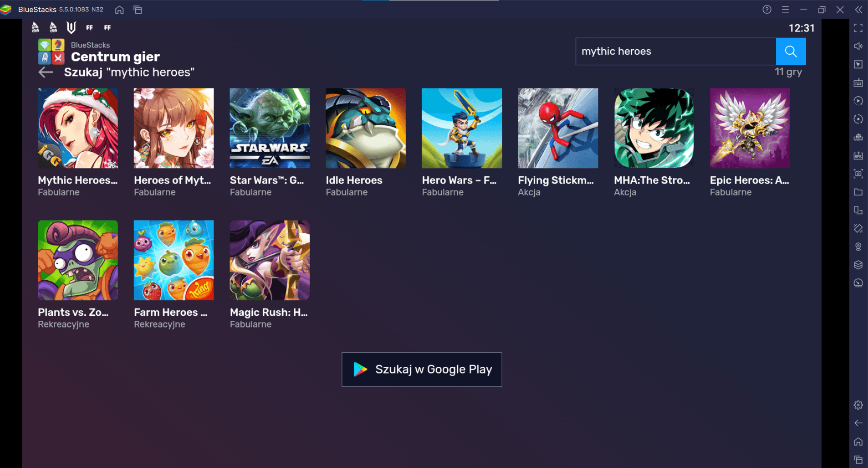
Task: Open Flying Stickman game thumbnail
Action: [558, 128]
